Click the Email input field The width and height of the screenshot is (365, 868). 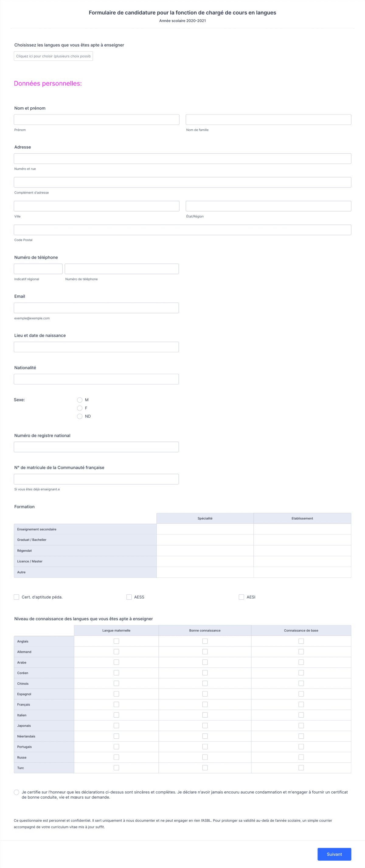96,307
